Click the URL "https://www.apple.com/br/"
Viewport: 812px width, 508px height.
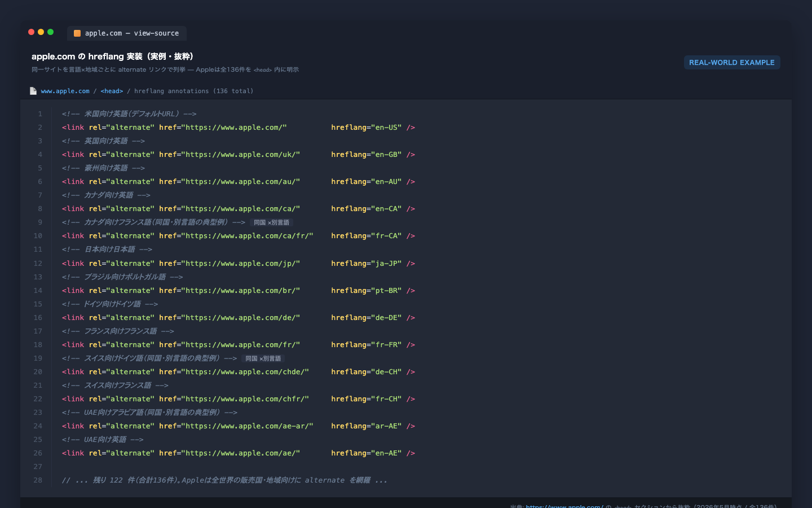241,291
